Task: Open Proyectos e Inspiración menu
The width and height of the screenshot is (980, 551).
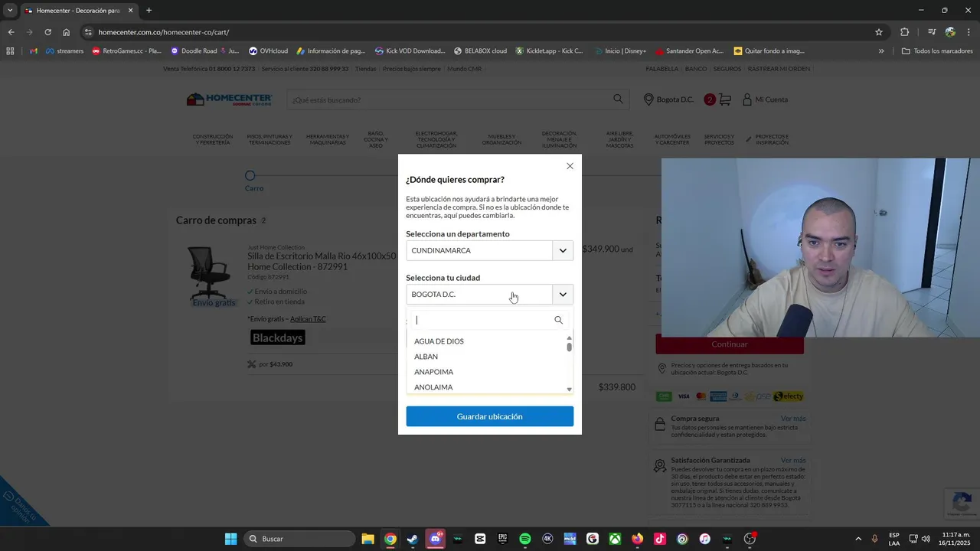Action: pos(768,139)
